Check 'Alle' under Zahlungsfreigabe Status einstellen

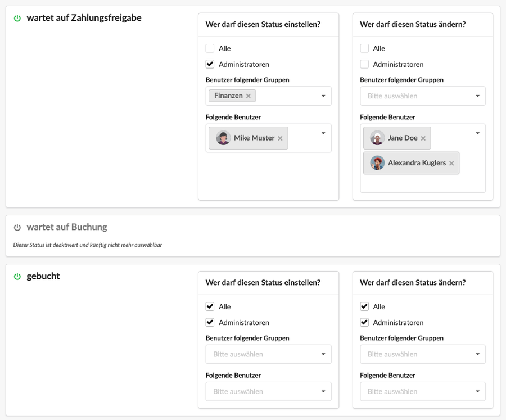[x=210, y=48]
